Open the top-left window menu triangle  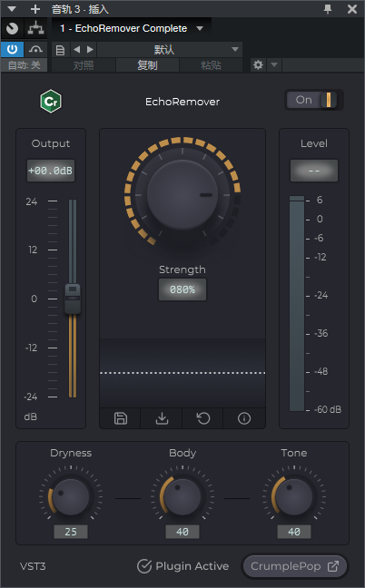(12, 9)
